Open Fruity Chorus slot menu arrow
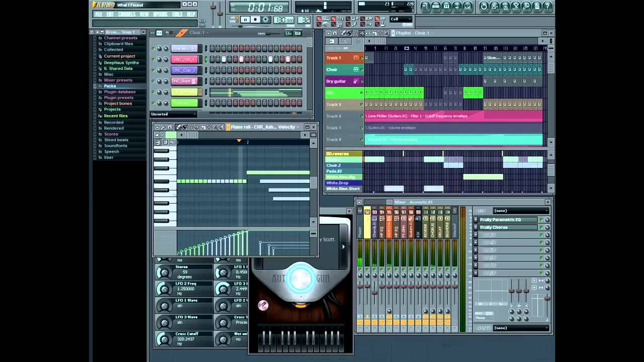 click(476, 227)
